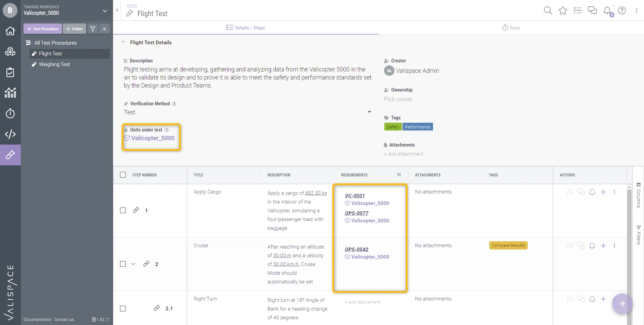Open the notifications bell in header
This screenshot has height=325, width=644.
607,10
